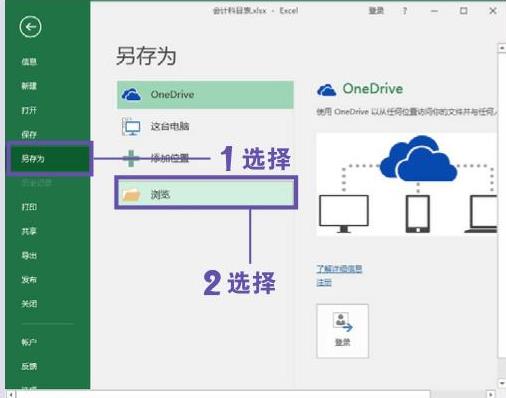Click the horizontal scrollbar left arrow
The width and height of the screenshot is (506, 398).
(x=11, y=395)
